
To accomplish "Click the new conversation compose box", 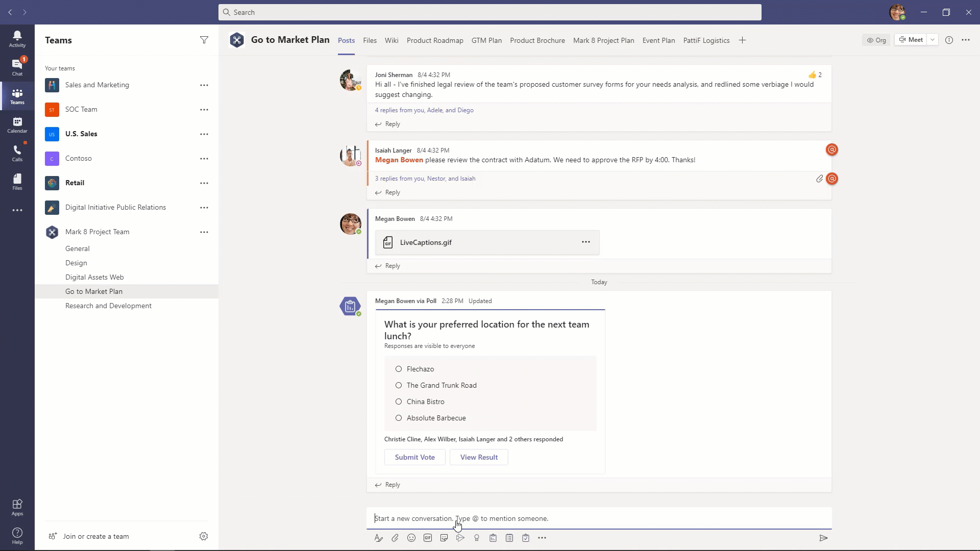I will 599,518.
